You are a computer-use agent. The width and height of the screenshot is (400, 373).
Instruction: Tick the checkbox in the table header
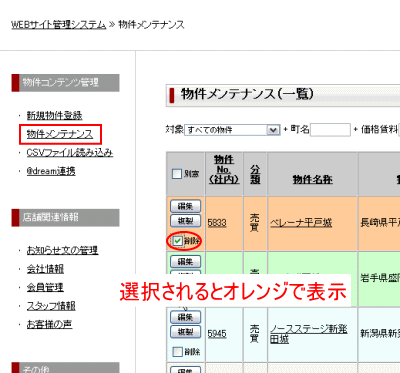(x=177, y=174)
